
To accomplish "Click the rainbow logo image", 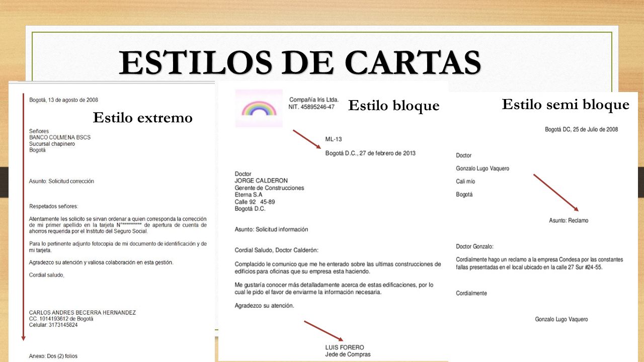I will (x=259, y=108).
